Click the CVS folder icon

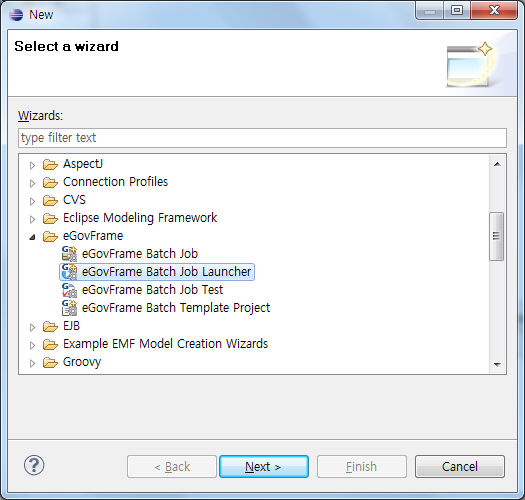(x=50, y=200)
